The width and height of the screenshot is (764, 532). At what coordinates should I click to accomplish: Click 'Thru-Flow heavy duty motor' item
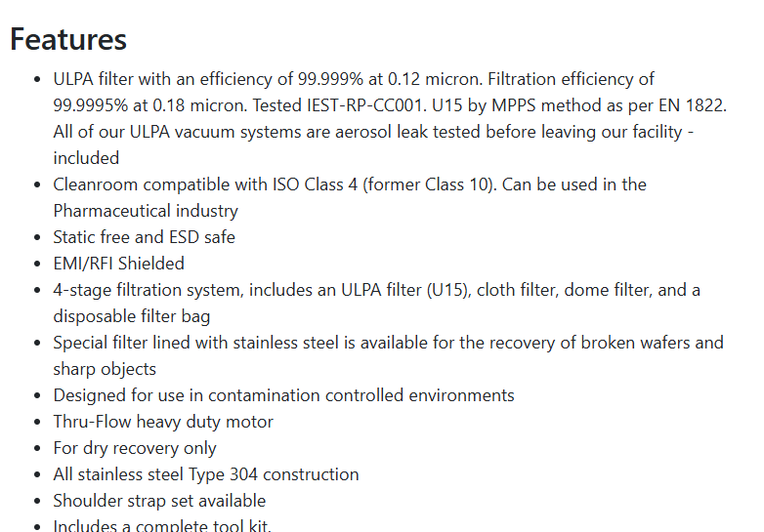163,422
